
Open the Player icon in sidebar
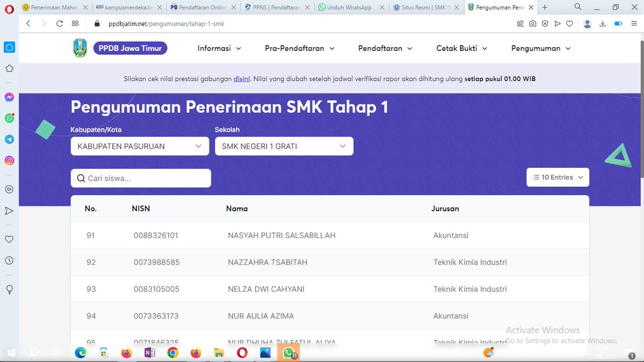pos(9,189)
